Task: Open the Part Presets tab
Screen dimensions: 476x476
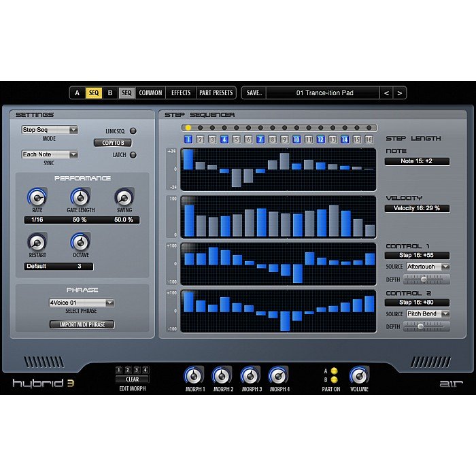Action: pos(216,92)
